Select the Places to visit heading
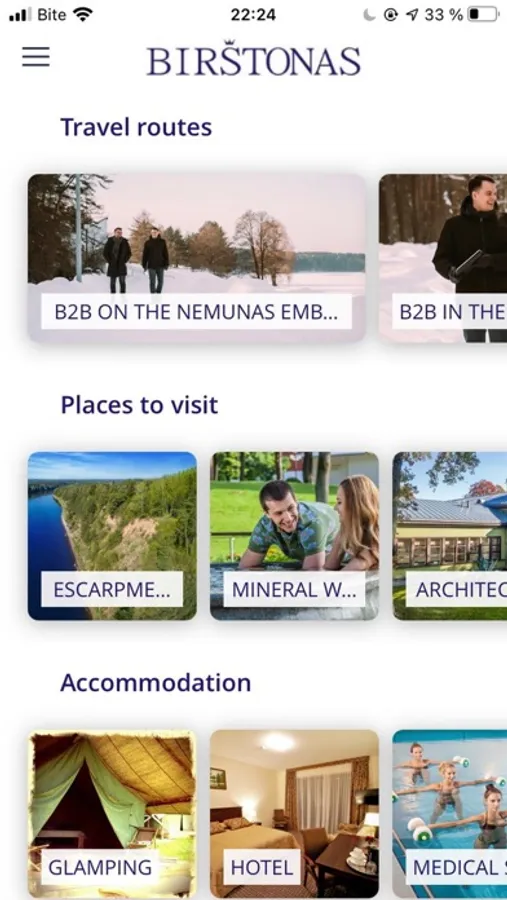Viewport: 507px width, 900px height. point(140,405)
